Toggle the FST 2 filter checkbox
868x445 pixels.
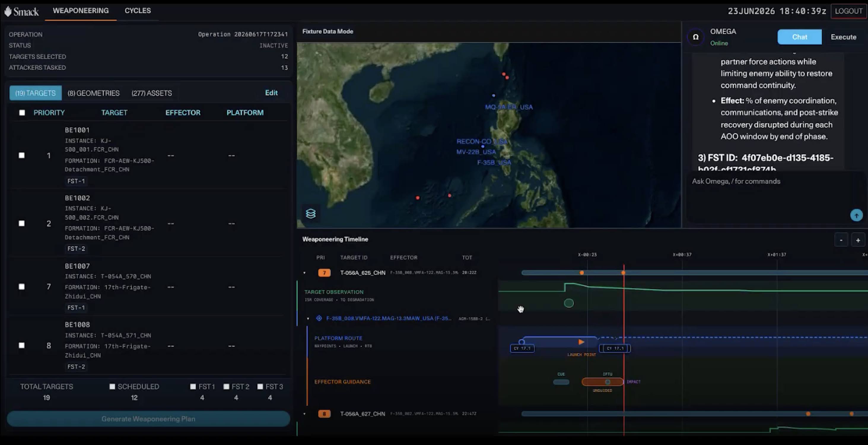(x=226, y=386)
